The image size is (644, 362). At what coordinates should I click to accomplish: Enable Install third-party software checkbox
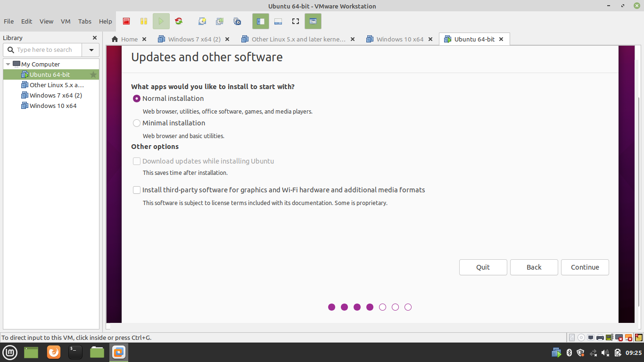point(137,190)
